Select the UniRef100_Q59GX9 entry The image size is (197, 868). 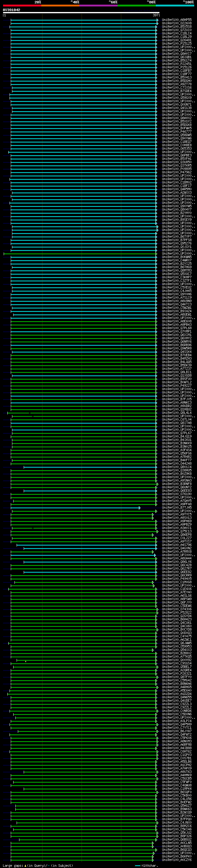pyautogui.click(x=177, y=98)
